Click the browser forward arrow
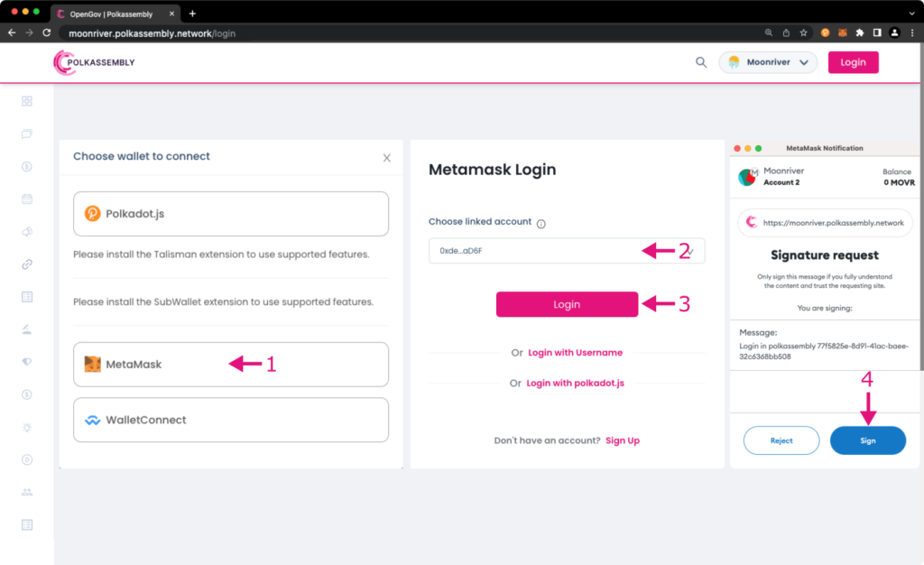Screen dimensions: 924x565 coord(29,33)
